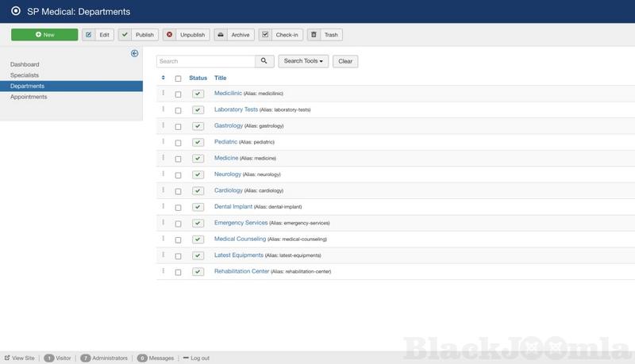Open Specialists in the sidebar menu
Image resolution: width=635 pixels, height=364 pixels.
coord(25,75)
